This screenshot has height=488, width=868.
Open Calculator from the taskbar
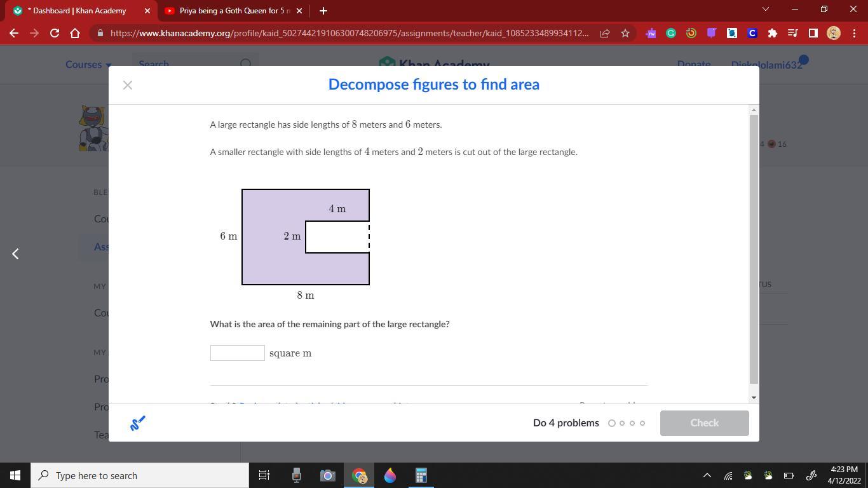click(x=421, y=475)
